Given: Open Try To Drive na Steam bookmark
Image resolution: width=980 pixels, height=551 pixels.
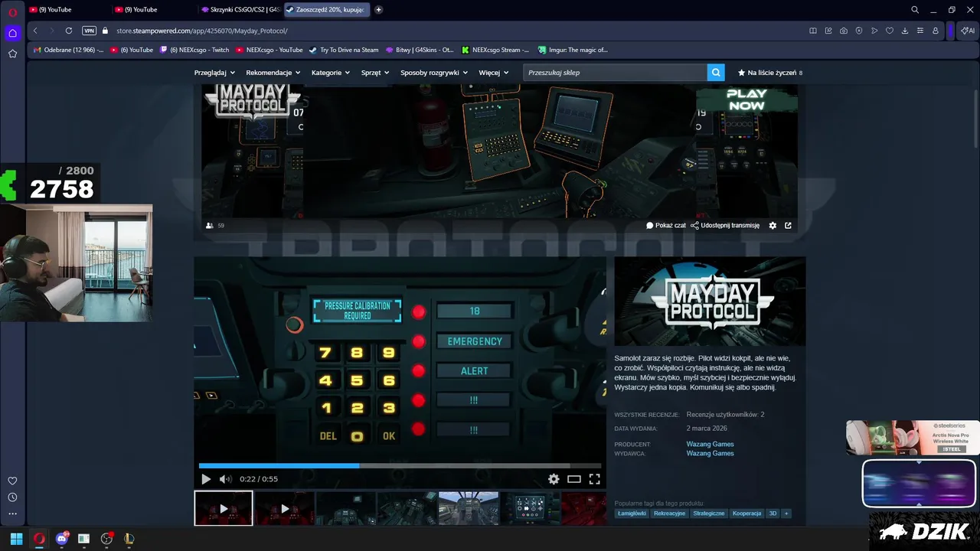Looking at the screenshot, I should click(344, 50).
